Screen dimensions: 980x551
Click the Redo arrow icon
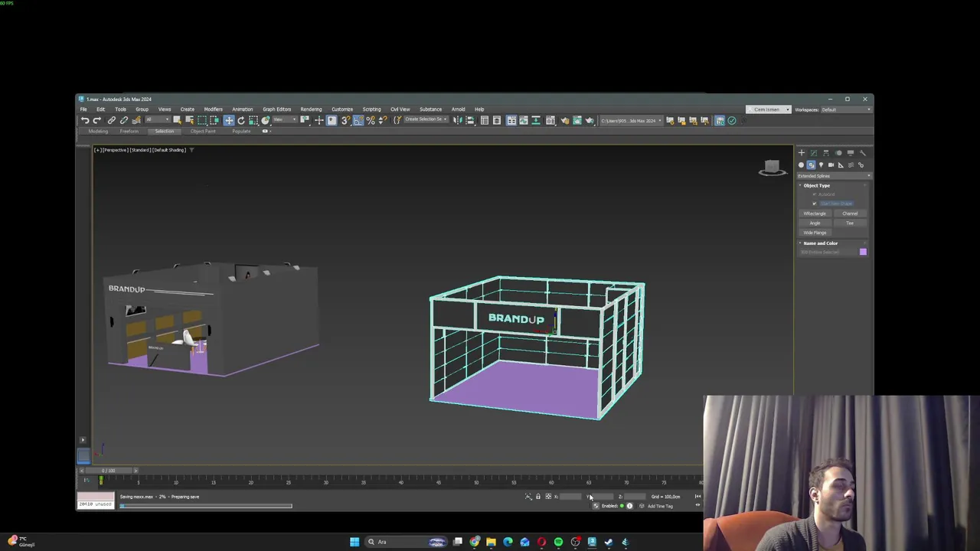point(96,120)
